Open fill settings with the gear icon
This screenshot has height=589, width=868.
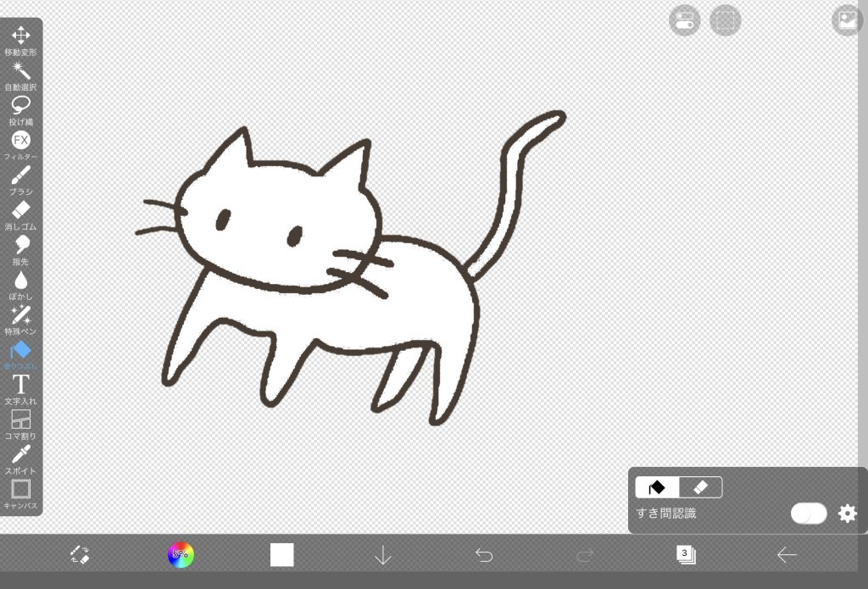(848, 513)
